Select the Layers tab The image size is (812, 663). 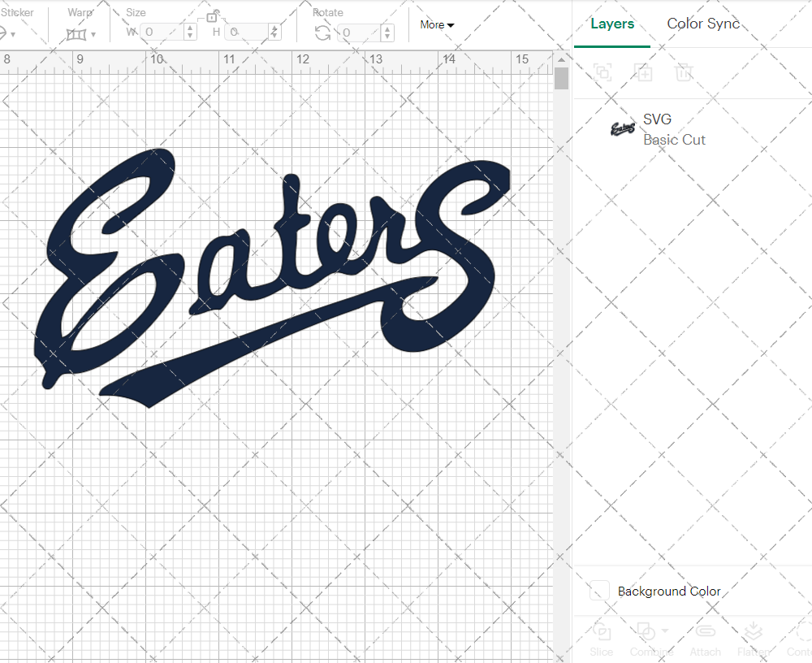(x=612, y=24)
